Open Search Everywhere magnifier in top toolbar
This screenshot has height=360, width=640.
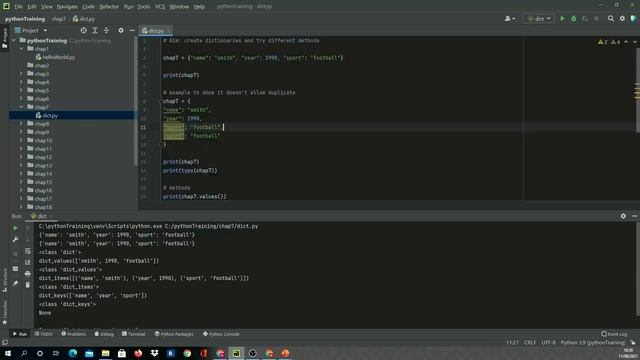tap(611, 19)
